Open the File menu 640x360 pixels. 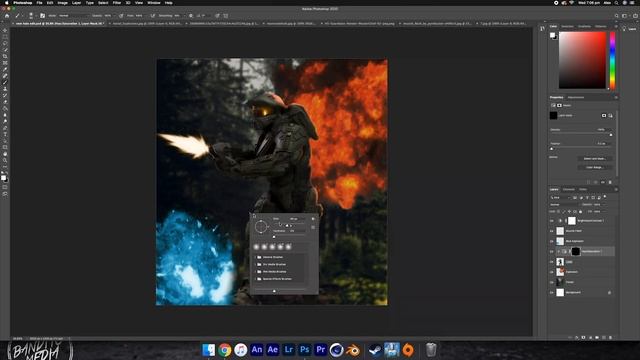click(39, 3)
